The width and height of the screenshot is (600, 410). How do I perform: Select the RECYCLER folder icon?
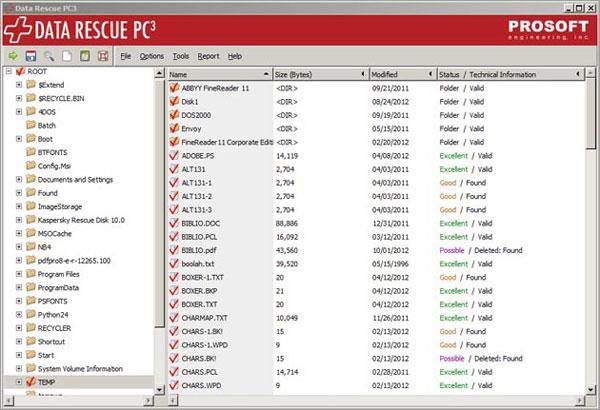31,328
